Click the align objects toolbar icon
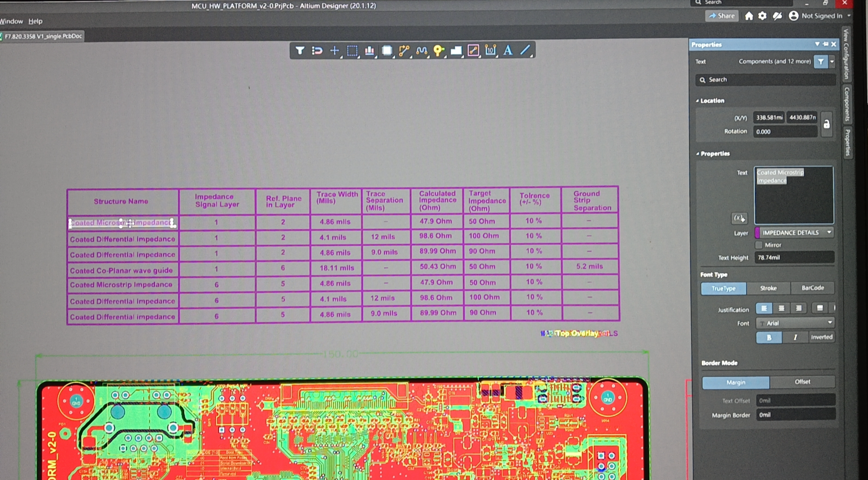868x480 pixels. pos(369,51)
